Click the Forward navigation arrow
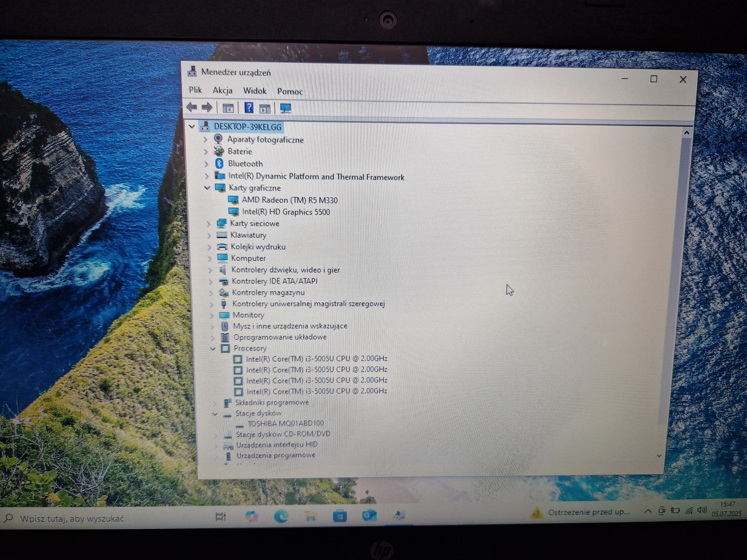The width and height of the screenshot is (747, 560). point(207,107)
